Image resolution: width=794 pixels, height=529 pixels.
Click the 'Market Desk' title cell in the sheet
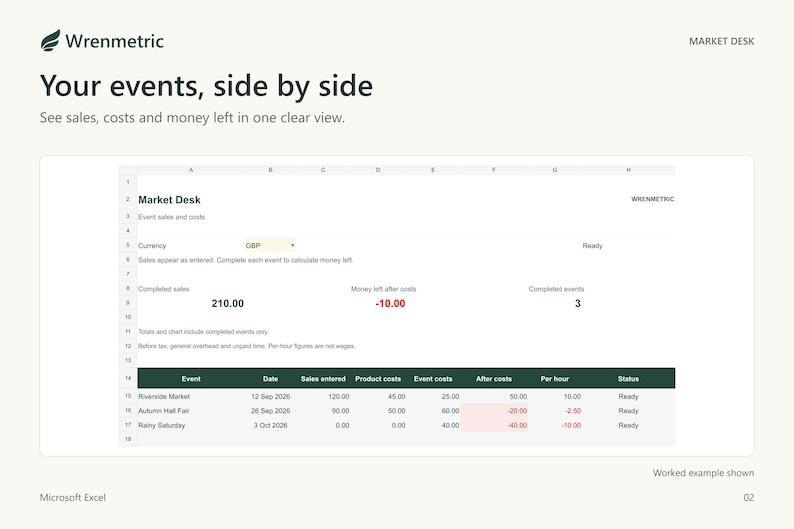[169, 200]
